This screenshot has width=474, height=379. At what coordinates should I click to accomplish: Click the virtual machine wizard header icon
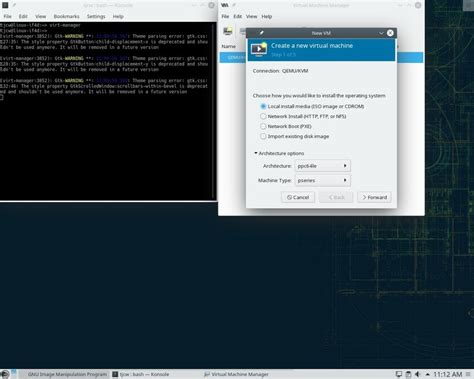259,49
